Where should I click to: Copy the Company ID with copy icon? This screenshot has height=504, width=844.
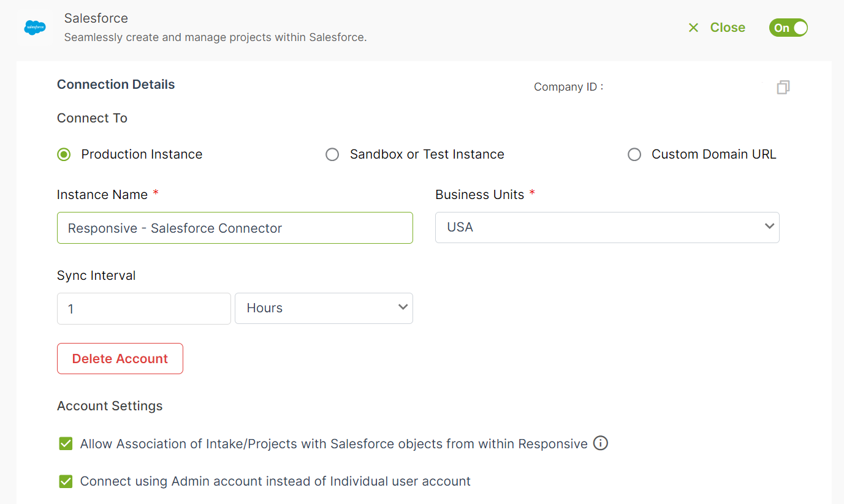tap(783, 88)
